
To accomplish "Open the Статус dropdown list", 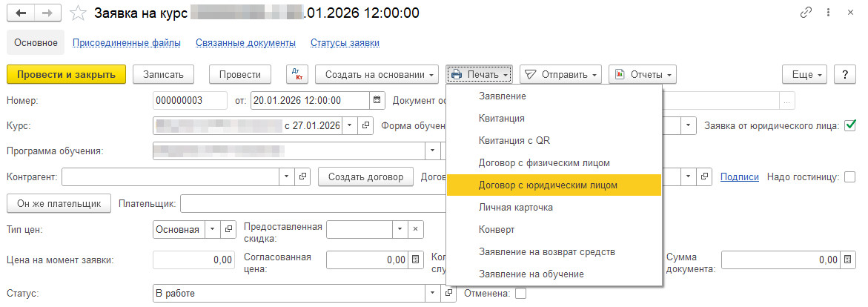I will click(434, 294).
